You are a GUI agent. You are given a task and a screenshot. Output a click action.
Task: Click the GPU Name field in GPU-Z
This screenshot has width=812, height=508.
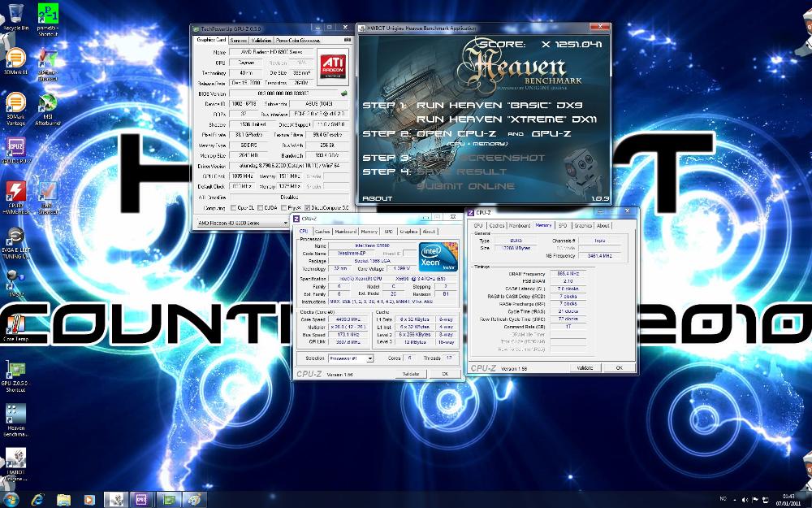(272, 52)
